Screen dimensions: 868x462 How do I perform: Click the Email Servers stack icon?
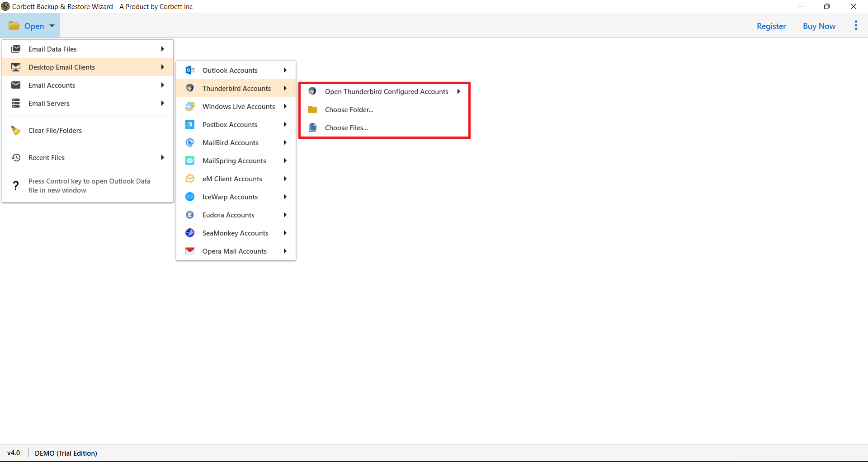pos(16,103)
